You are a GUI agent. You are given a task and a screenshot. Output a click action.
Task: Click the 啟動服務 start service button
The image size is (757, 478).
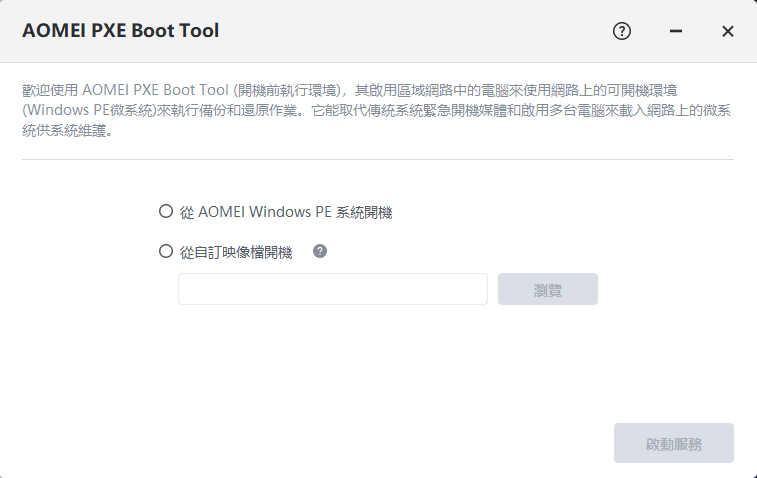[x=673, y=443]
